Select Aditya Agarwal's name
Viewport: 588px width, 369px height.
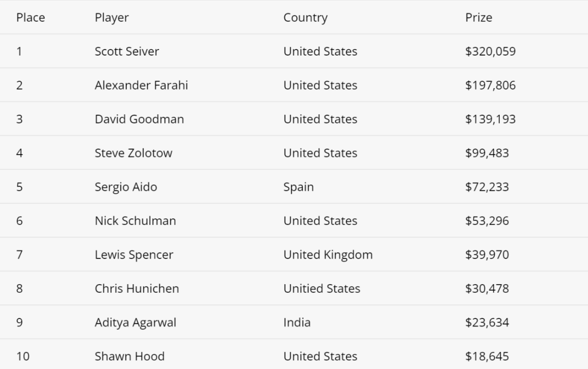point(136,323)
